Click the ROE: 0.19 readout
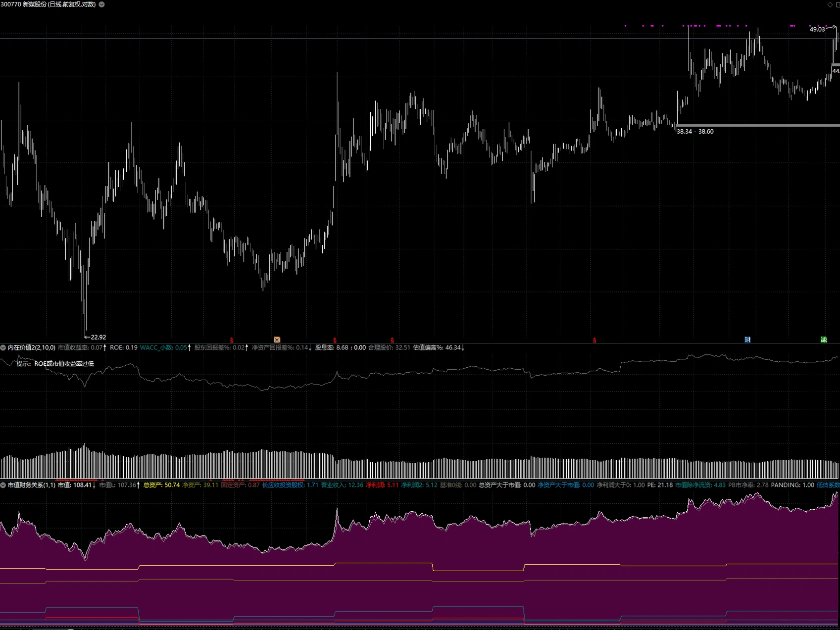The width and height of the screenshot is (840, 630). point(124,348)
